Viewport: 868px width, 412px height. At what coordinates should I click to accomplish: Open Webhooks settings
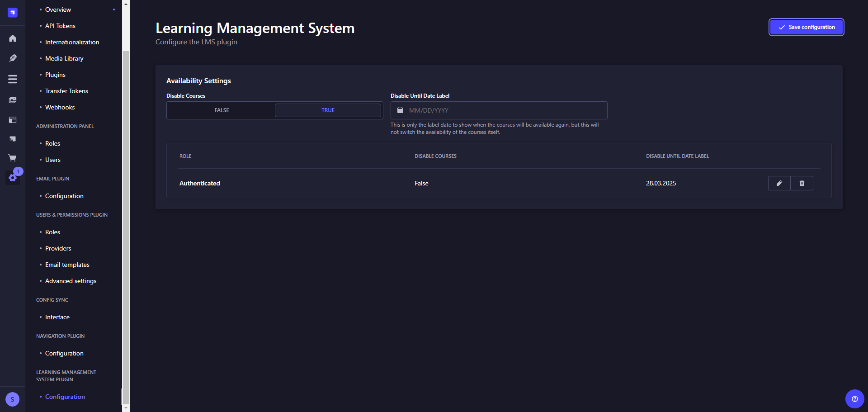[x=60, y=107]
